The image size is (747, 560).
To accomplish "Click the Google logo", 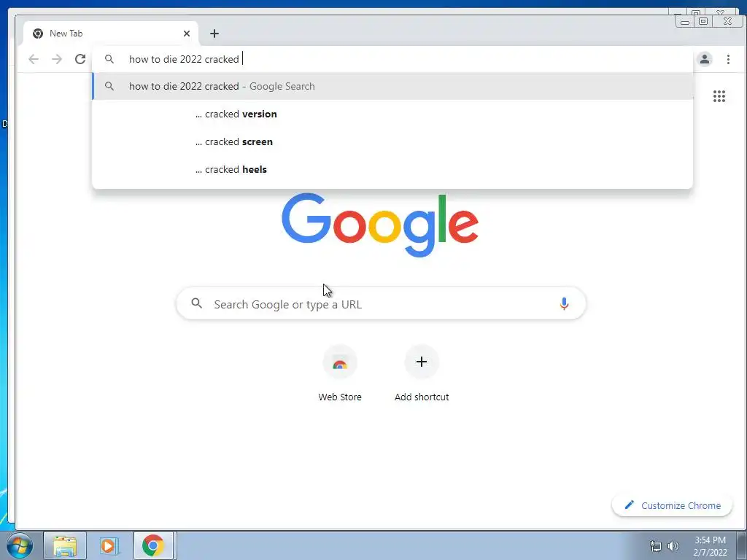I will [x=380, y=225].
